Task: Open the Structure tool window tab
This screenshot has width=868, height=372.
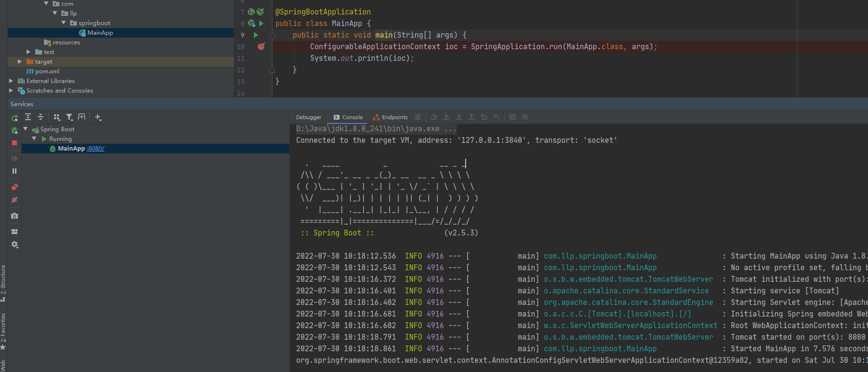Action: click(x=3, y=283)
